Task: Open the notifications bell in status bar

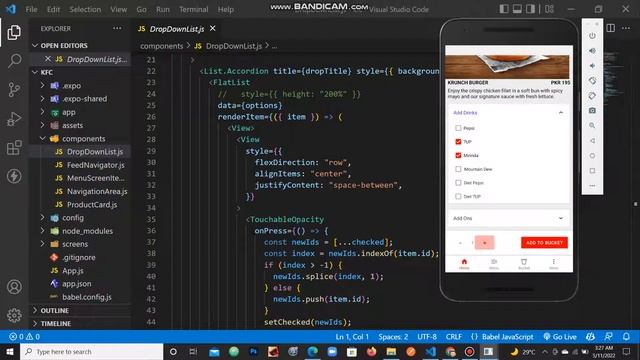Action: [x=626, y=337]
